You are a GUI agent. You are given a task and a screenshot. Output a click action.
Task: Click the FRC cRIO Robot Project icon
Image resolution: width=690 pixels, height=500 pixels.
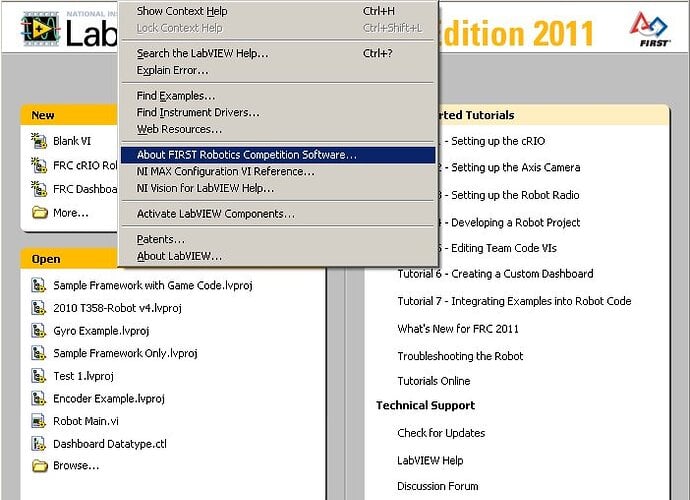coord(39,165)
